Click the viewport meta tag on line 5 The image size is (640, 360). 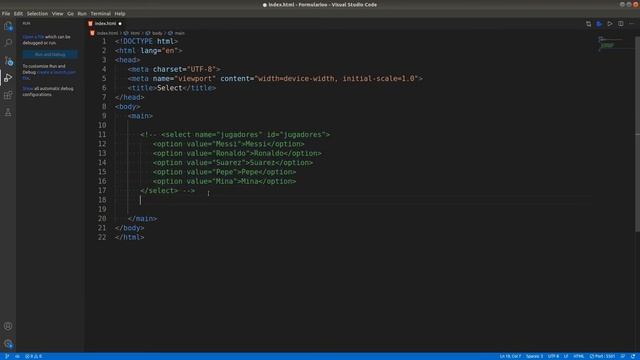coord(276,79)
